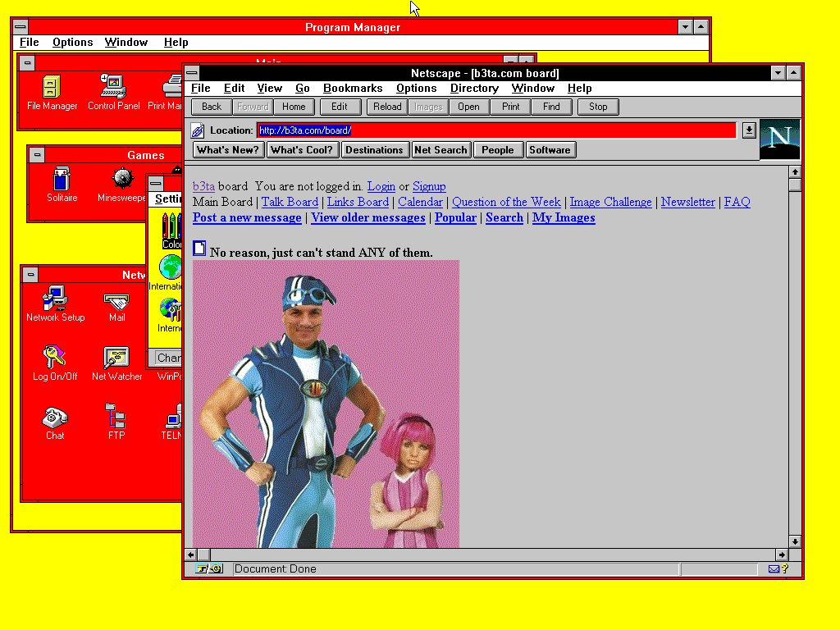Image resolution: width=840 pixels, height=630 pixels.
Task: Open Netscape Bookmarks menu
Action: point(353,89)
